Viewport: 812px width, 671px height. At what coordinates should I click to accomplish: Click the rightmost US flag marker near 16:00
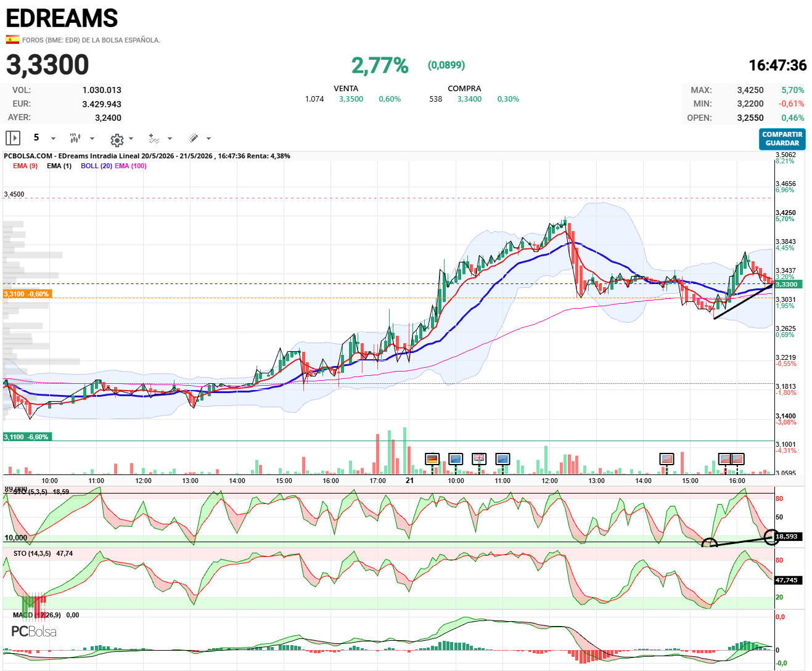[x=737, y=459]
